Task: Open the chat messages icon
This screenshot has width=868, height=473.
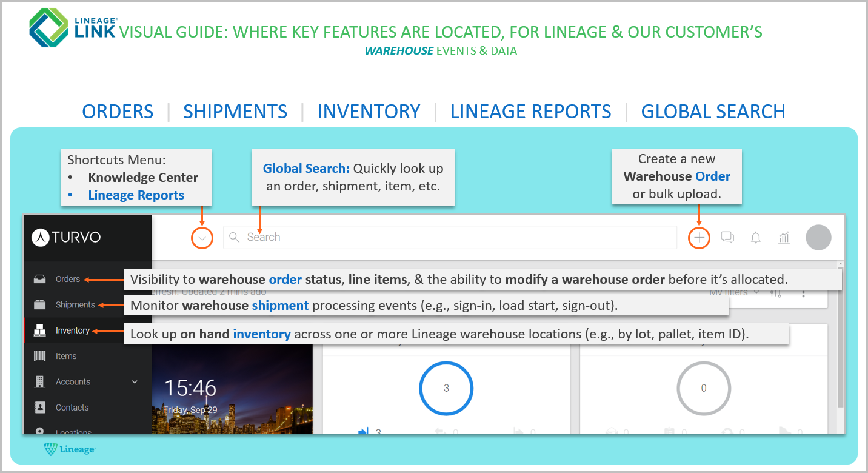Action: click(727, 238)
